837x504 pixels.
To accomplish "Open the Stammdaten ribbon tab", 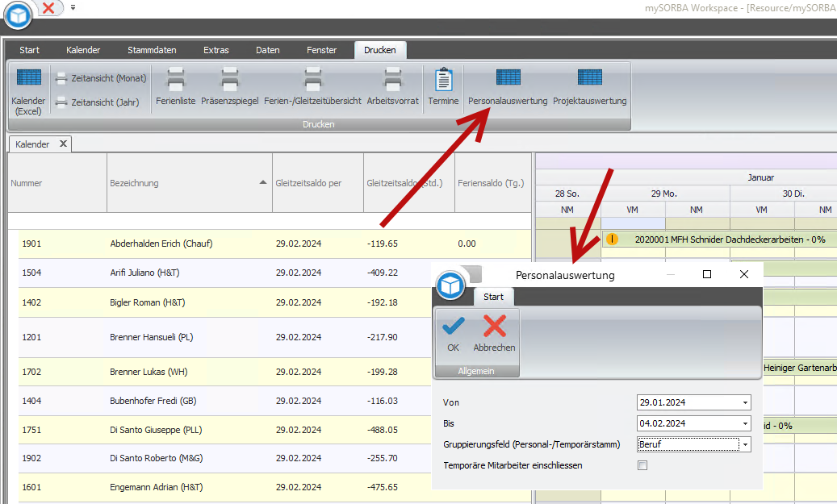I will 152,50.
